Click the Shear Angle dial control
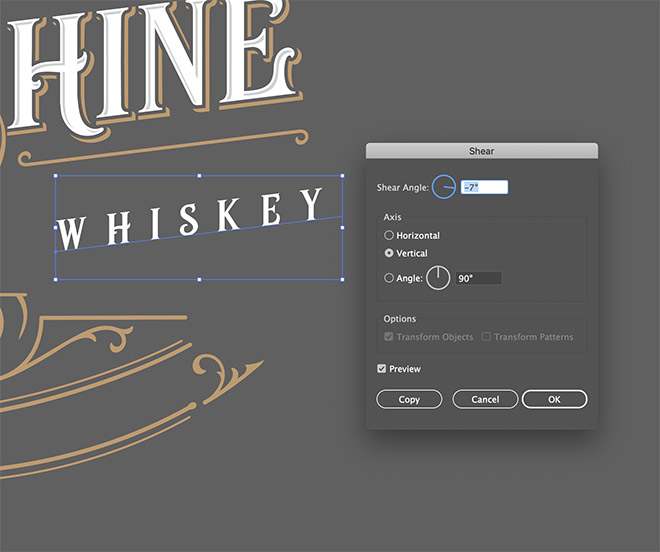The height and width of the screenshot is (552, 660). (444, 187)
